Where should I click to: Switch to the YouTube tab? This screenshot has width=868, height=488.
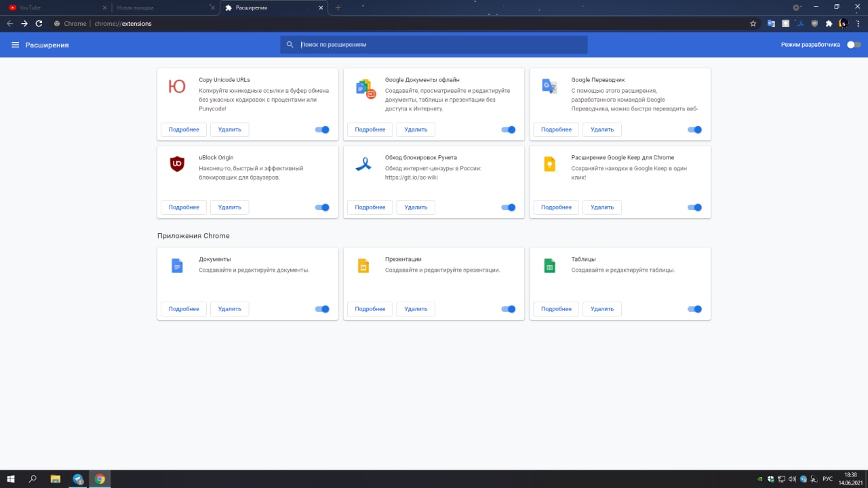point(56,7)
